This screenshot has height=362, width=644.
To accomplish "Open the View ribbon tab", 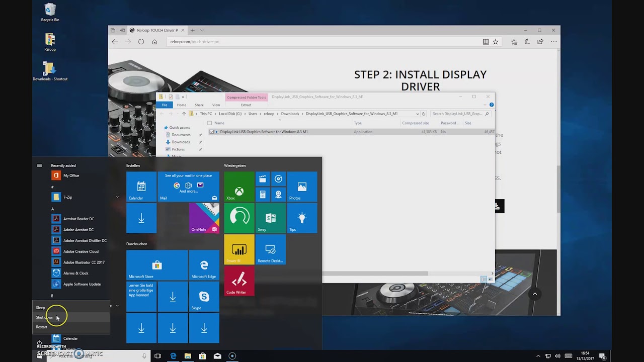I will coord(216,105).
